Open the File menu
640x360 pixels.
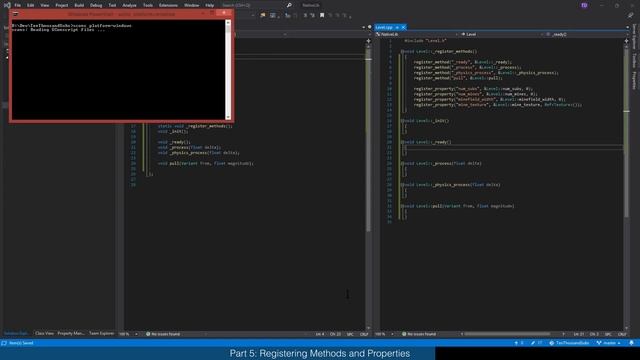tap(18, 5)
